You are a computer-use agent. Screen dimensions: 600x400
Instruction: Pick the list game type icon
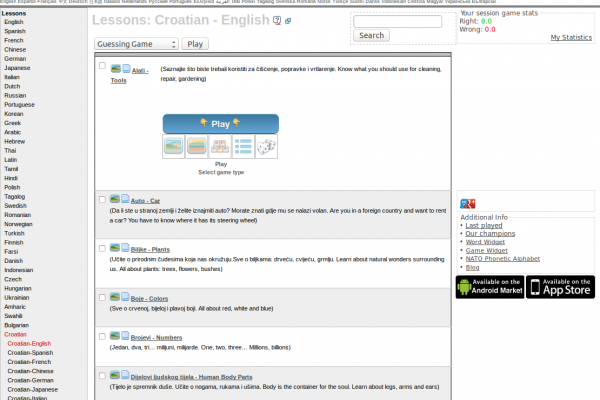coord(243,146)
